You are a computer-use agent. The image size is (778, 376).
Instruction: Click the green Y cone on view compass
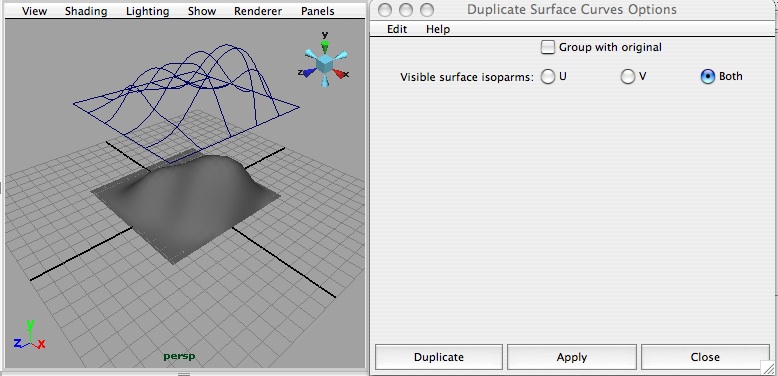324,47
